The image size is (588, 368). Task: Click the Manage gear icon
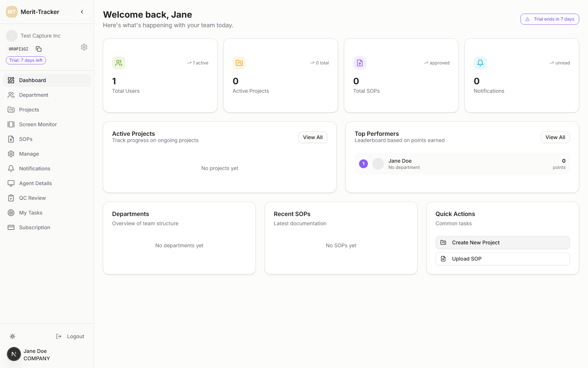11,154
